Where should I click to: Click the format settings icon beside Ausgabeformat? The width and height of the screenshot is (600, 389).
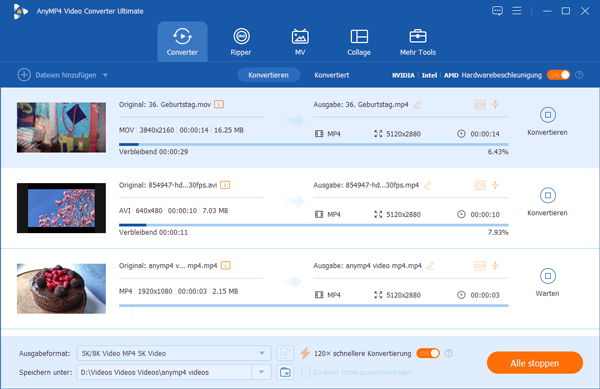point(285,353)
